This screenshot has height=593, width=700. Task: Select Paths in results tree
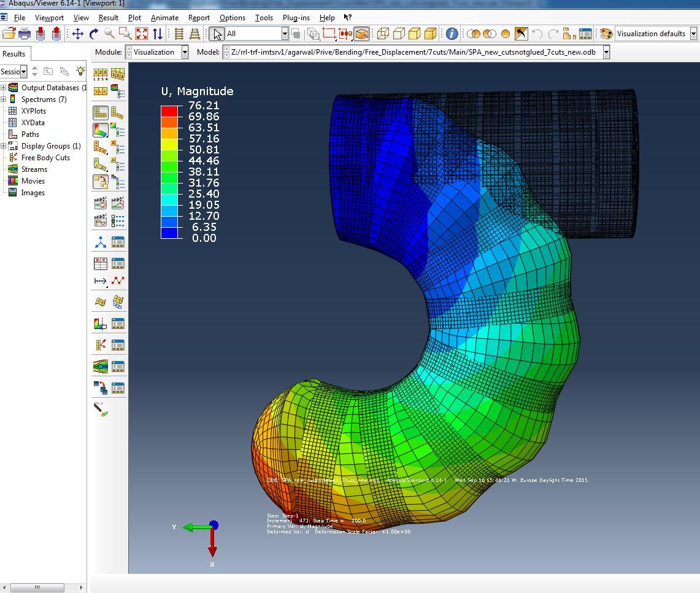pyautogui.click(x=30, y=134)
